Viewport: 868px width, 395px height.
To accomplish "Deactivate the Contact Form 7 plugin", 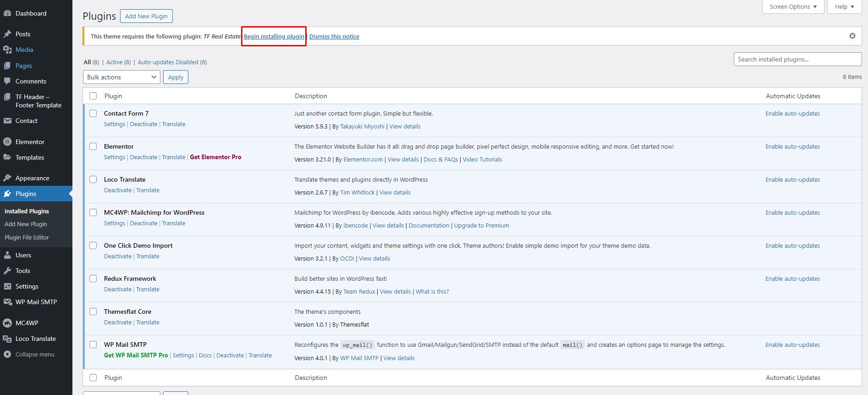I will coord(143,124).
